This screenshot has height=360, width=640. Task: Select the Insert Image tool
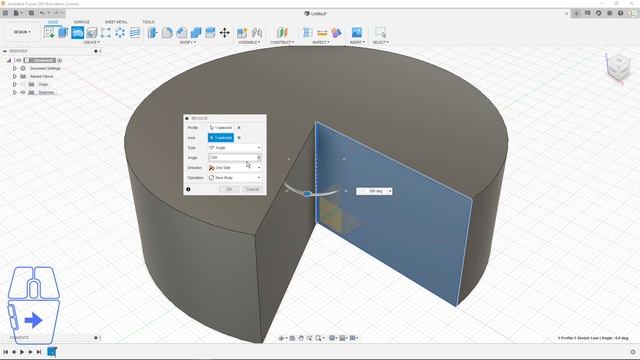click(357, 32)
